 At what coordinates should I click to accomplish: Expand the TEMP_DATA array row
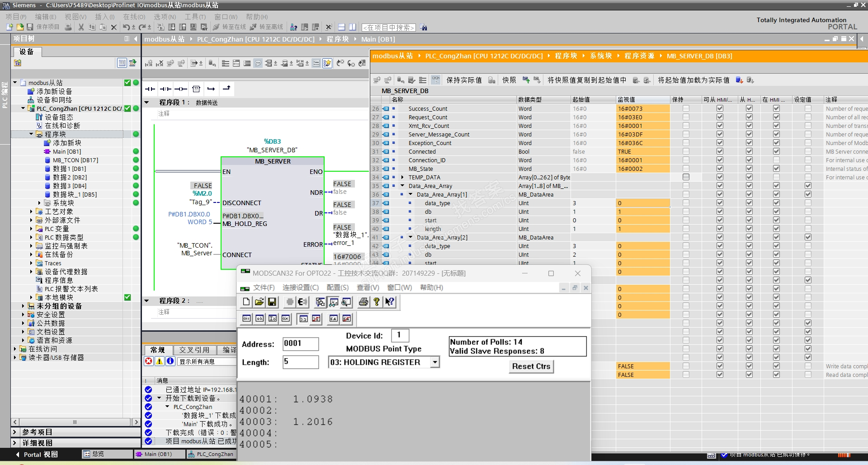click(x=402, y=177)
